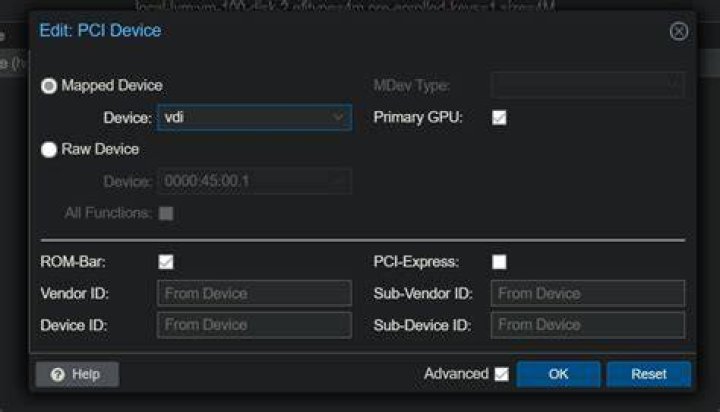Confirm with the OK button
This screenshot has height=412, width=720.
558,374
